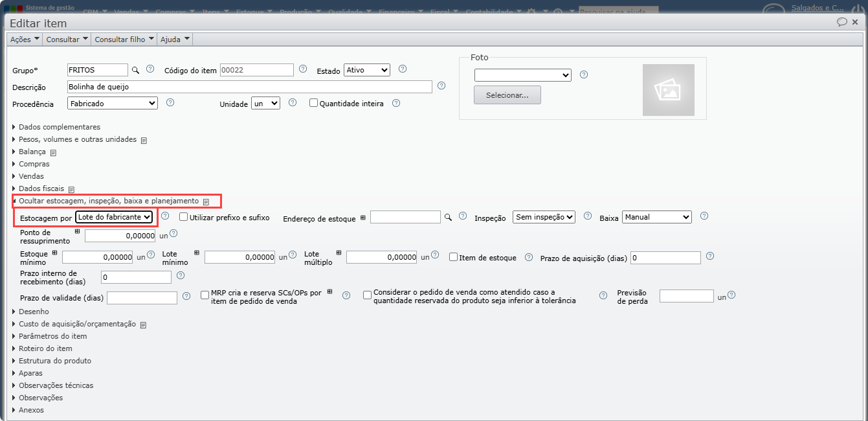Click help icon for Prazo de validade
The width and height of the screenshot is (868, 421).
coord(186,296)
